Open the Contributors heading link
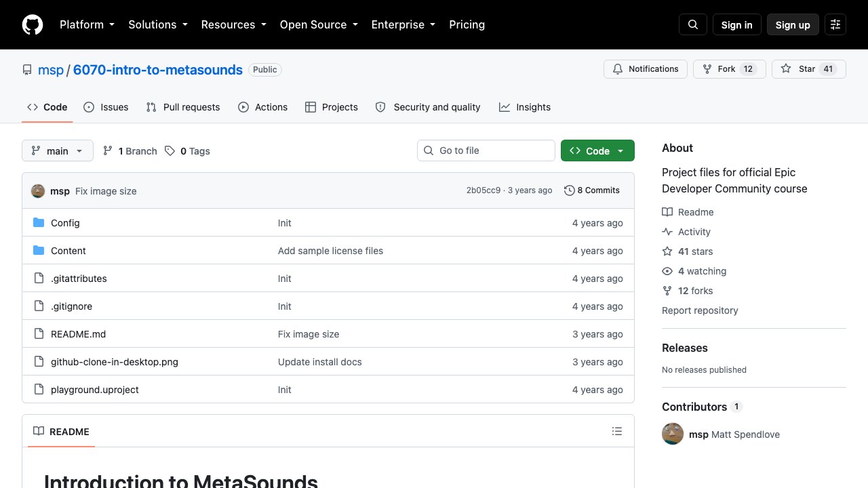This screenshot has width=868, height=488. tap(702, 407)
